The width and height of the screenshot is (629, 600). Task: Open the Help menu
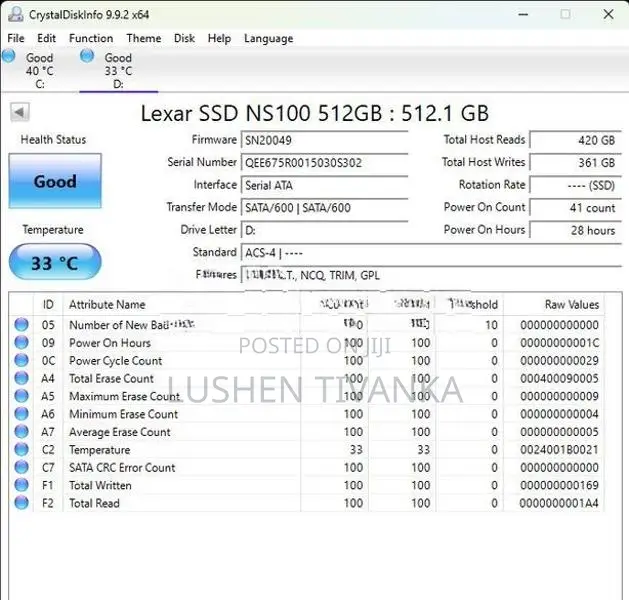[219, 38]
